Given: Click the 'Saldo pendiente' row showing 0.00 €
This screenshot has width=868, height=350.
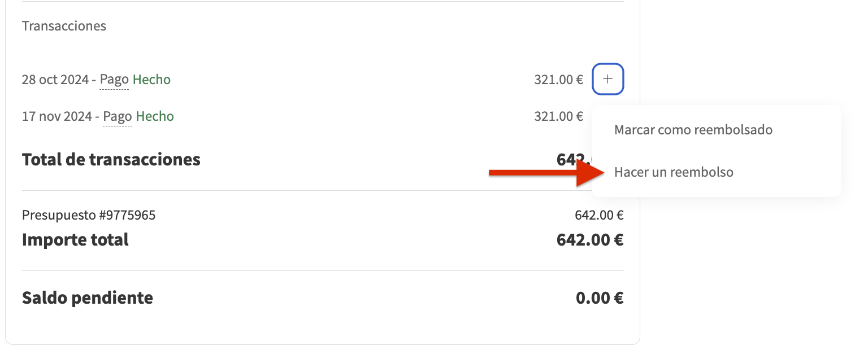Looking at the screenshot, I should [x=87, y=297].
